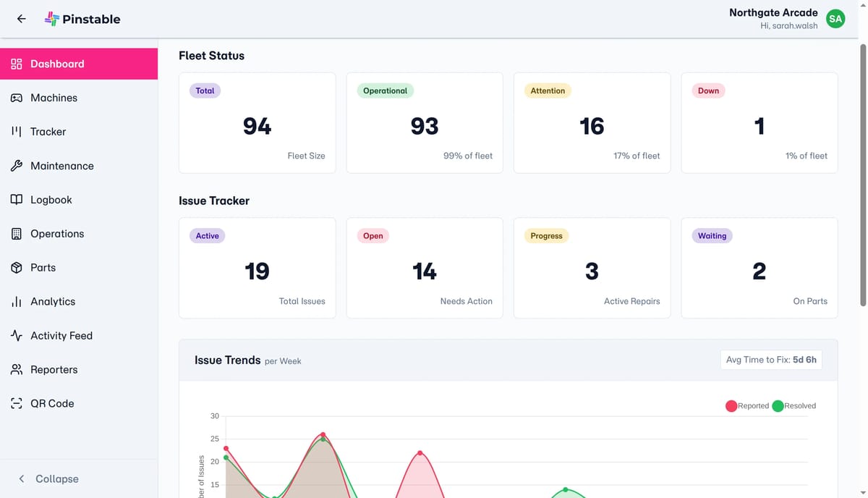Go to Reporters label
This screenshot has height=498, width=868.
point(54,370)
